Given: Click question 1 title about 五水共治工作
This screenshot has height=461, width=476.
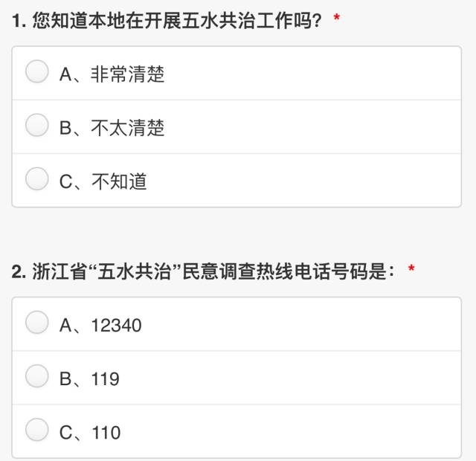Looking at the screenshot, I should click(x=167, y=21).
